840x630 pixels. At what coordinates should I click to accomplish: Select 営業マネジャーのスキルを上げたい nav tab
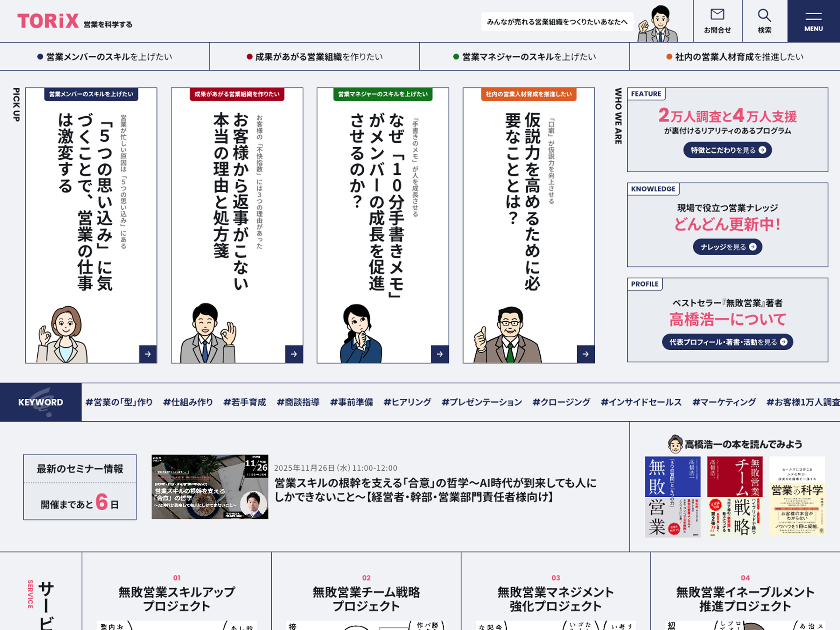(x=524, y=57)
